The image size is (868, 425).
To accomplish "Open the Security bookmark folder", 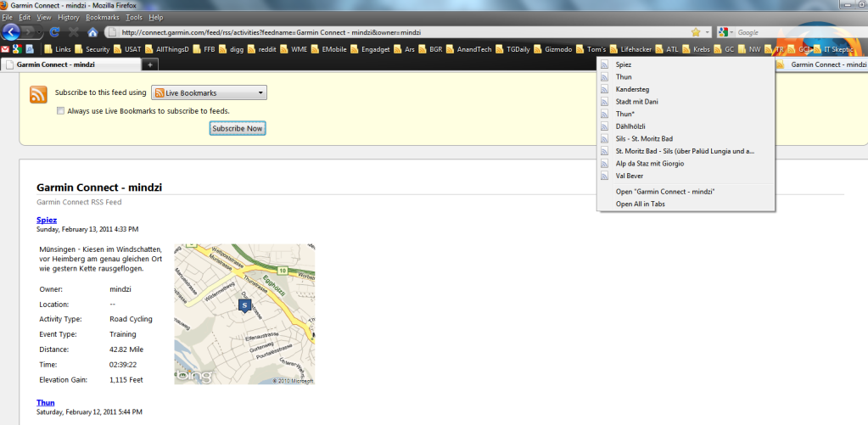I will tap(92, 49).
